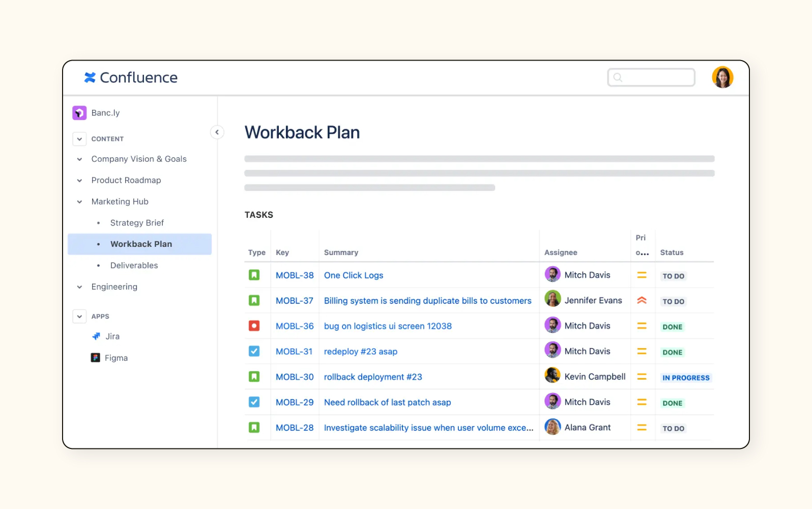This screenshot has height=509, width=812.
Task: Sort by the Assignee column header
Action: [561, 252]
